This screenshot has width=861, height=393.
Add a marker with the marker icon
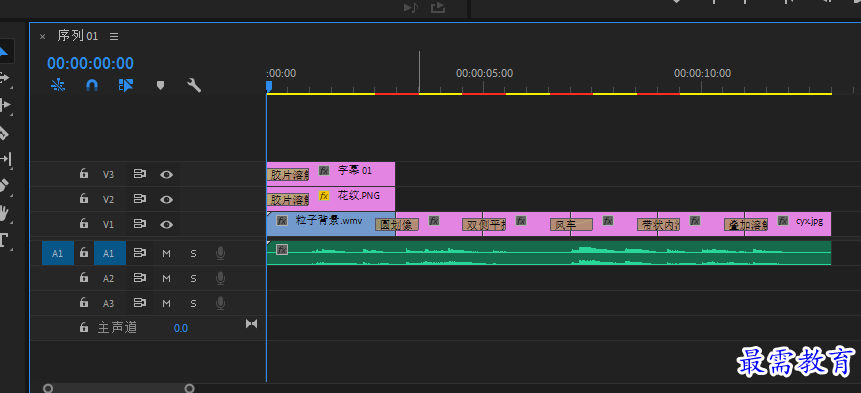(x=160, y=86)
